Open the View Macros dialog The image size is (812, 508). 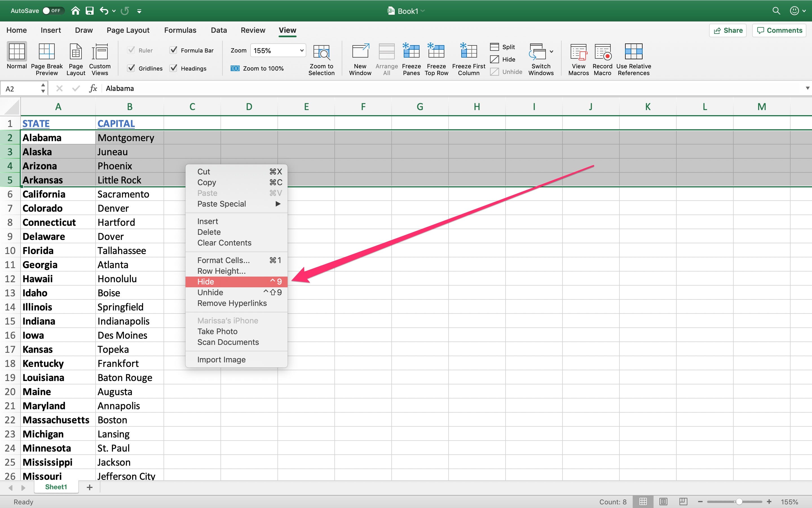click(x=579, y=52)
